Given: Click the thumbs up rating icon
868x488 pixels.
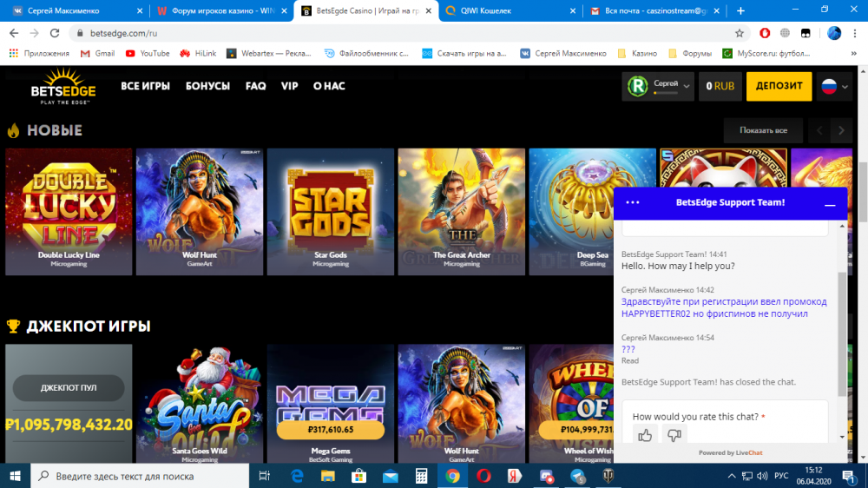Looking at the screenshot, I should point(645,435).
